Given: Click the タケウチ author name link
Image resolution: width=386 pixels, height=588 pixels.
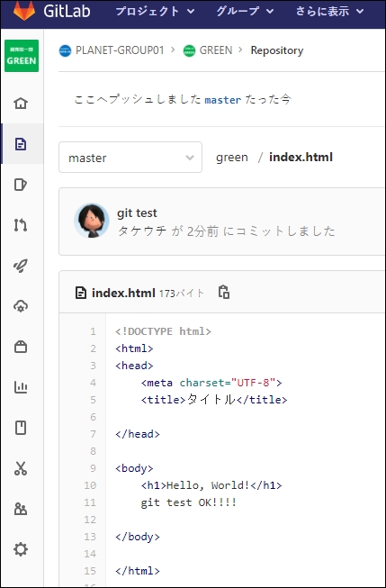Looking at the screenshot, I should 142,231.
